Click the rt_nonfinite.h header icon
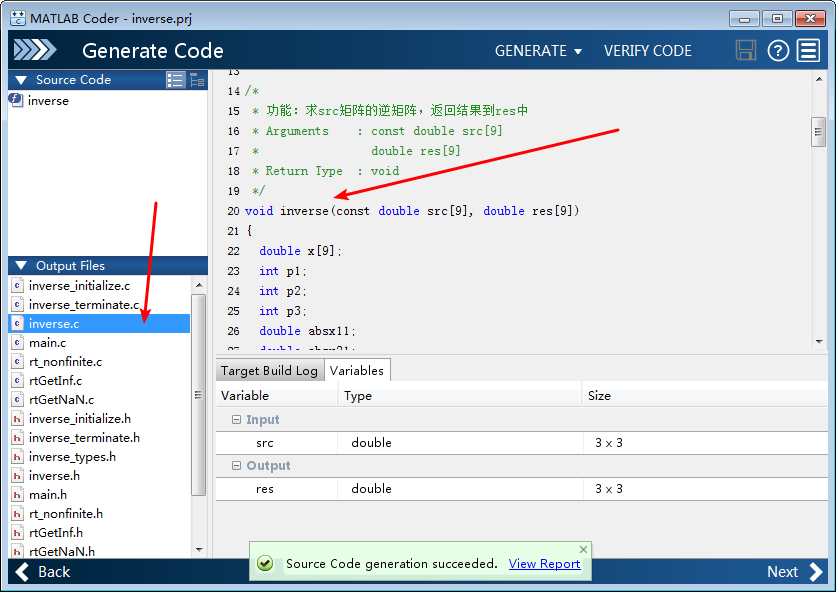Viewport: 836px width, 592px height. click(x=17, y=514)
